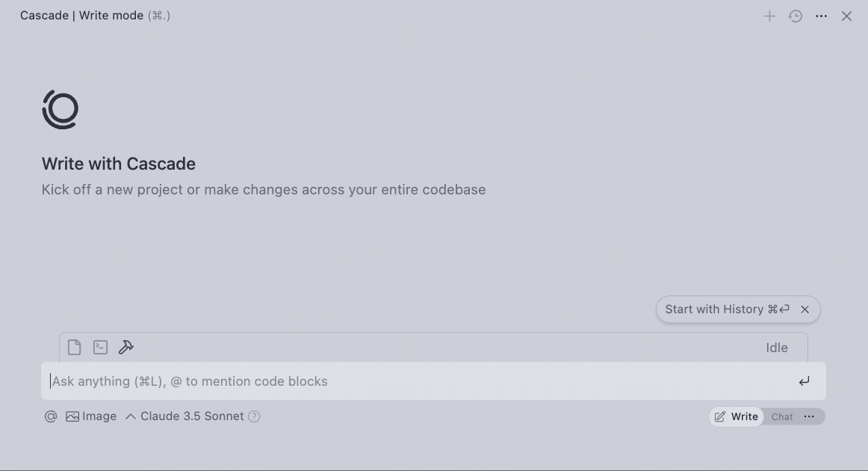868x471 pixels.
Task: Focus the Ask anything input field
Action: (418, 381)
